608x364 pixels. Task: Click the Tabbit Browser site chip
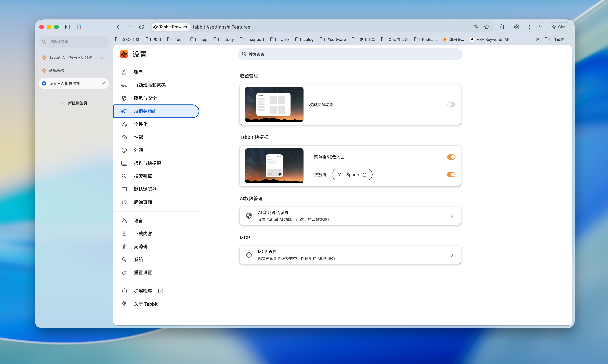(170, 27)
